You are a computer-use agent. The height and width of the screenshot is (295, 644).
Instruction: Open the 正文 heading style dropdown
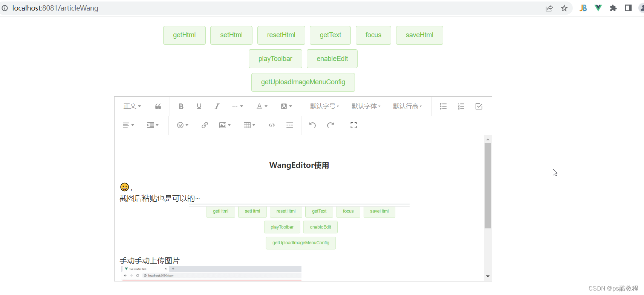click(x=132, y=106)
